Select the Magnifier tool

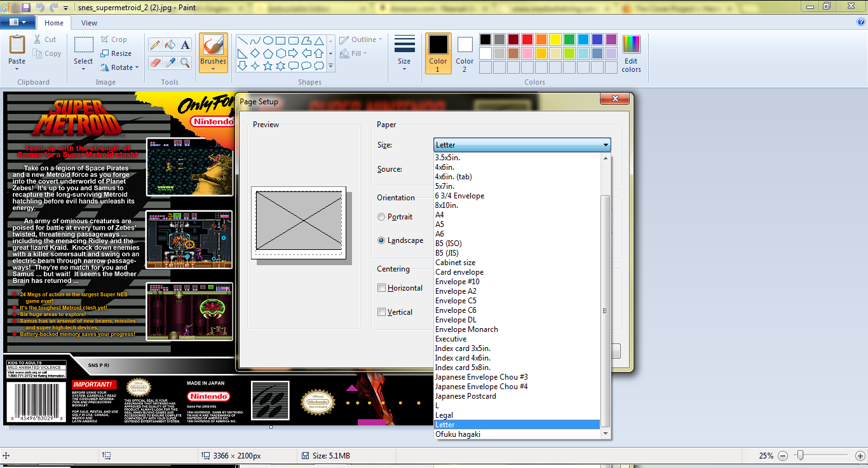tap(185, 62)
